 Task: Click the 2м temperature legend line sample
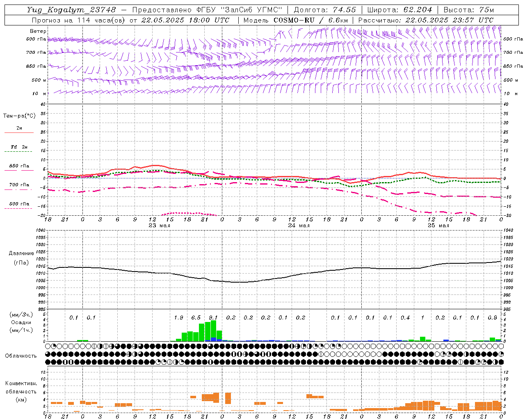click(x=19, y=133)
